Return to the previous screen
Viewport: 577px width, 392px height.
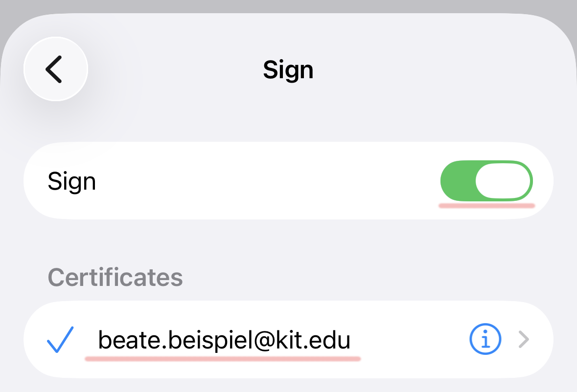click(55, 69)
